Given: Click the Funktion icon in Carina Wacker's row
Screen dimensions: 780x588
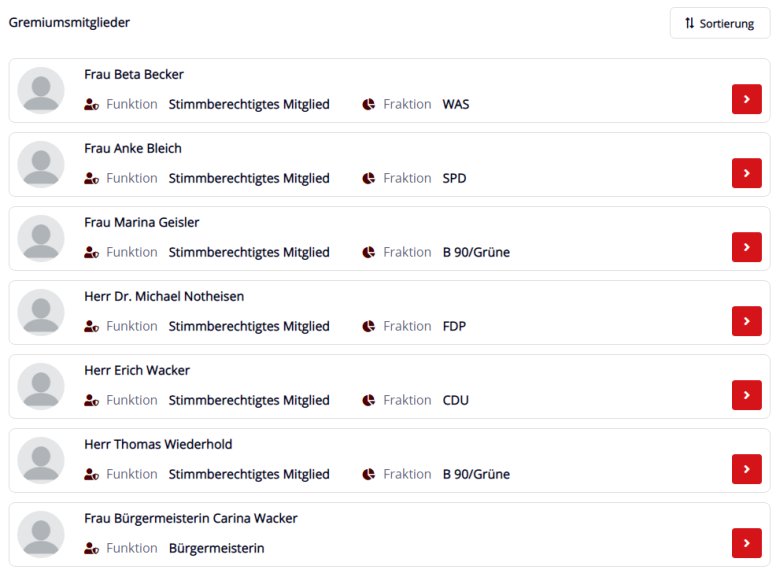Looking at the screenshot, I should (91, 548).
